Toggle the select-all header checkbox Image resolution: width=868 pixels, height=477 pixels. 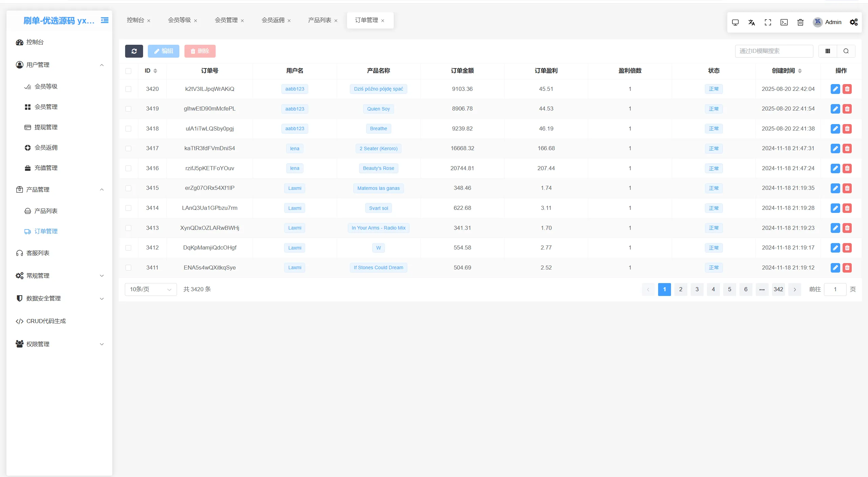[128, 71]
